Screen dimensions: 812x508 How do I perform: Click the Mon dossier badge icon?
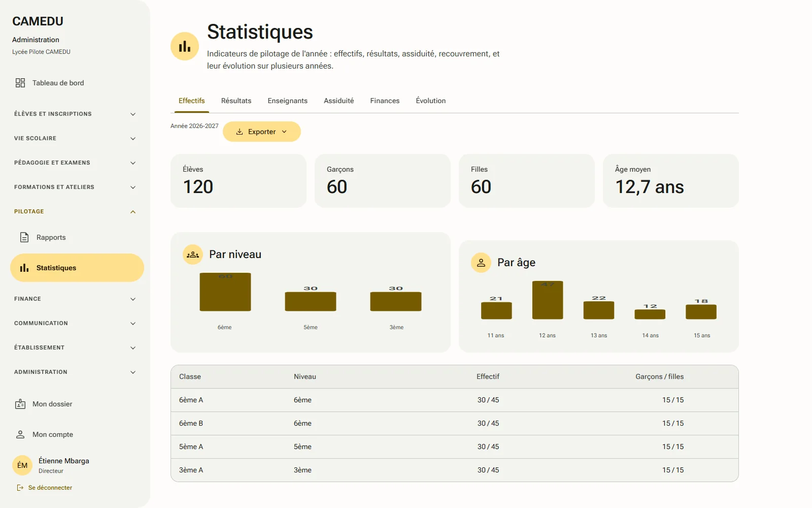(20, 404)
